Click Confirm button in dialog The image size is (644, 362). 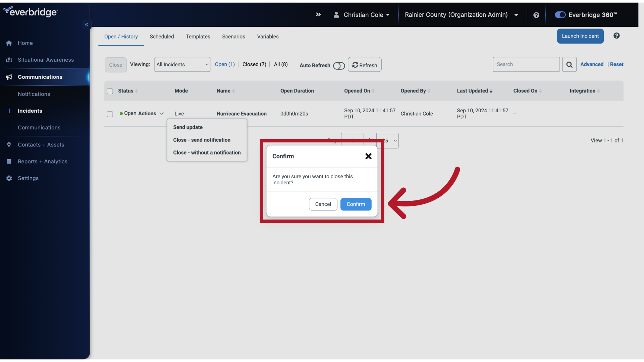(356, 204)
